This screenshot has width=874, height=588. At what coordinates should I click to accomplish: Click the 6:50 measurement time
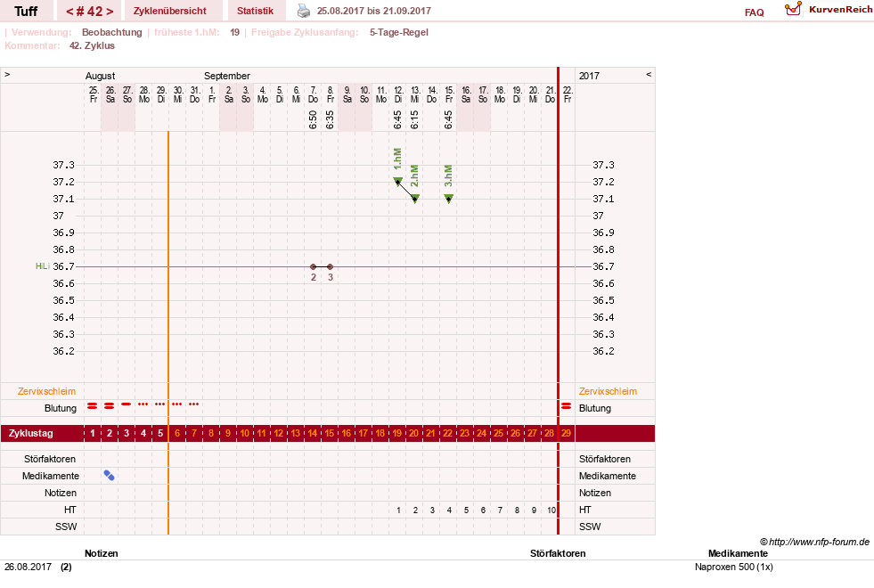coord(313,120)
